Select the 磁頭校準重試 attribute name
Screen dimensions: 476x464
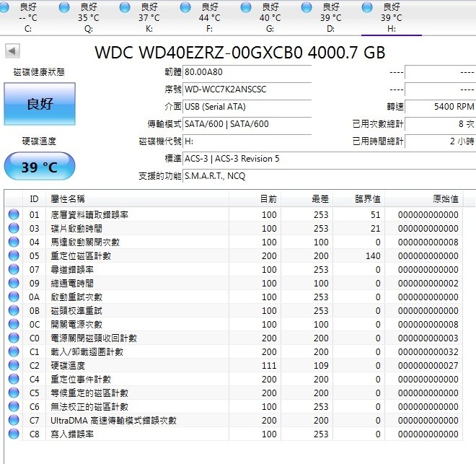(76, 310)
